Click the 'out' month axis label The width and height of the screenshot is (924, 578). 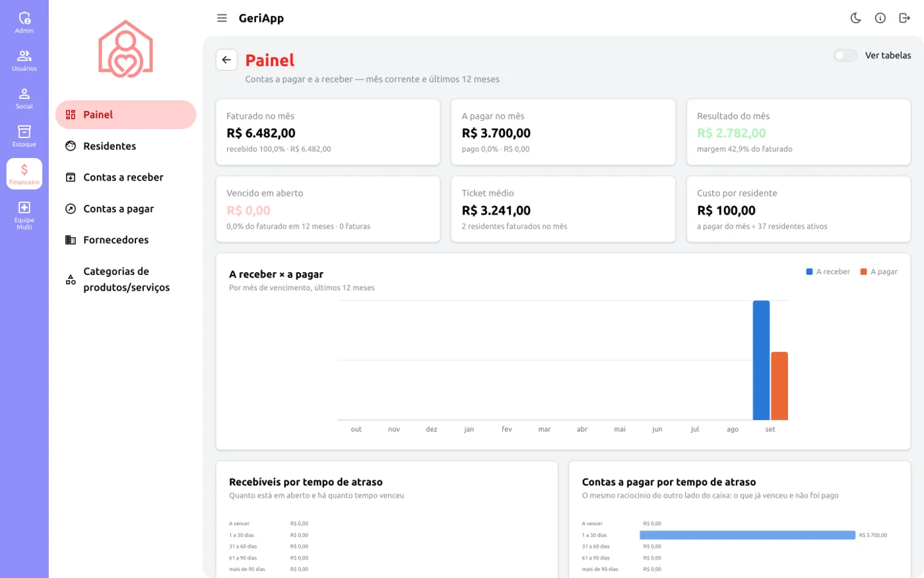(x=356, y=429)
